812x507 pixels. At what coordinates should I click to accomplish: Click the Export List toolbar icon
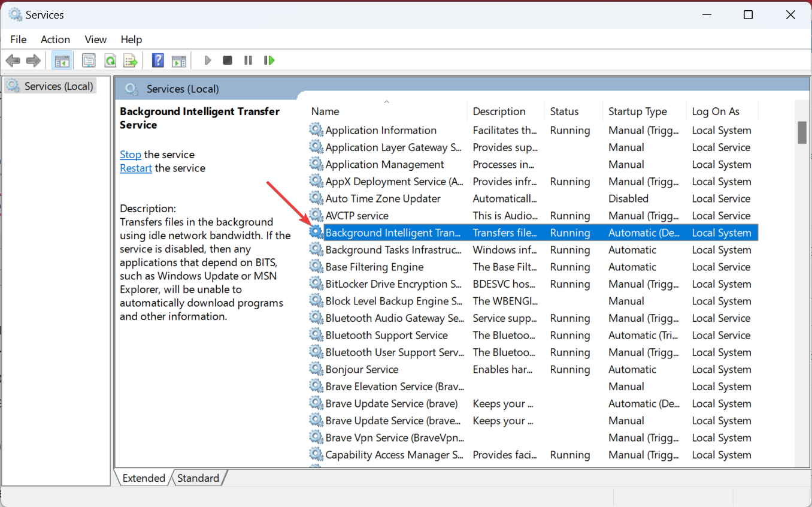[131, 61]
